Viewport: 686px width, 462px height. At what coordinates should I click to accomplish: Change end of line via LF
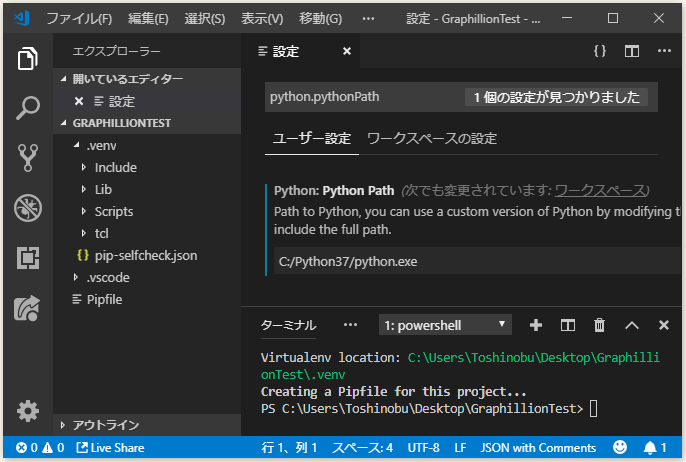[x=460, y=448]
